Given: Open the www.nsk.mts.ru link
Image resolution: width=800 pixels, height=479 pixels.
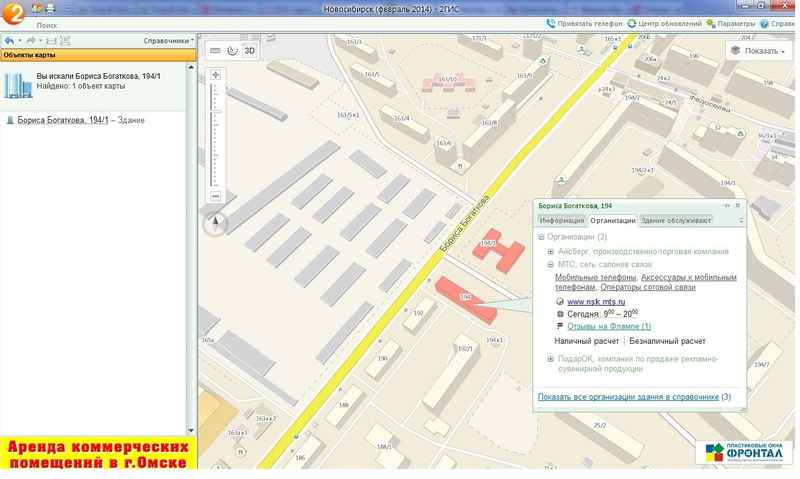Looking at the screenshot, I should [595, 301].
